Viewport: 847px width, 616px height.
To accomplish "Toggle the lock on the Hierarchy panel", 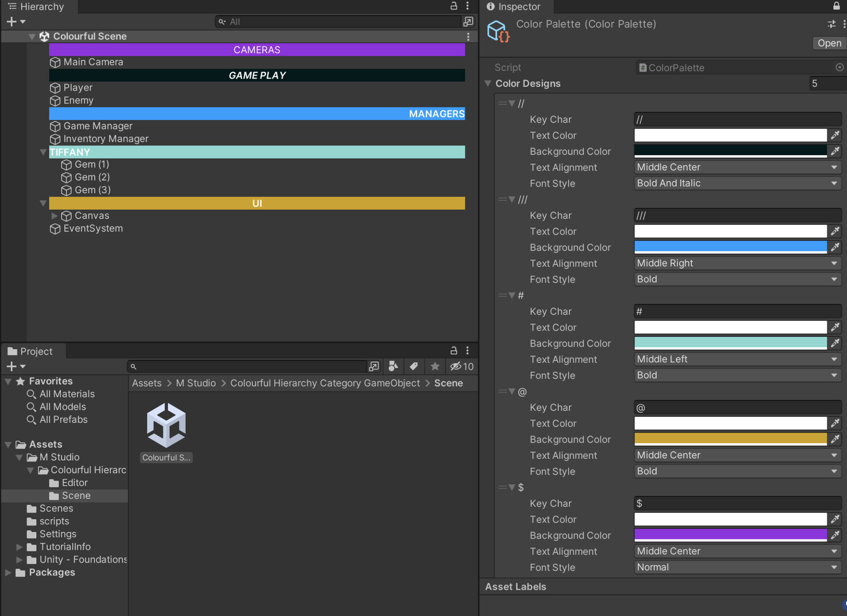I will [454, 6].
